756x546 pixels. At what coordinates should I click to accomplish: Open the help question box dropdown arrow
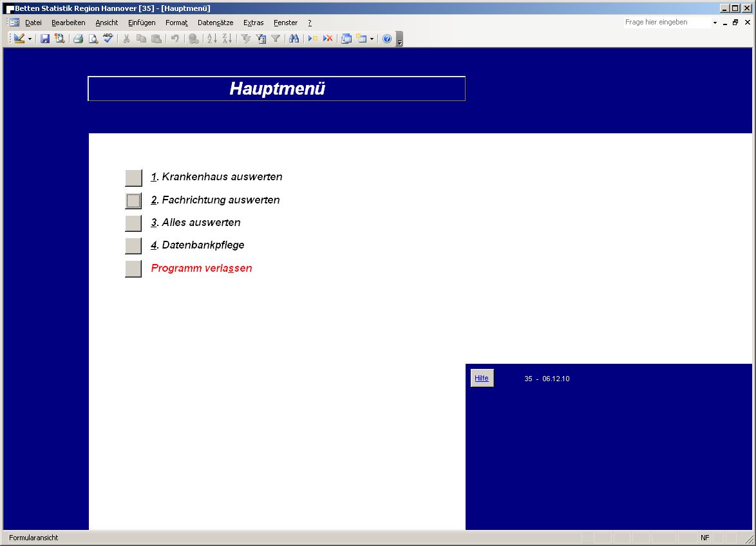[715, 23]
